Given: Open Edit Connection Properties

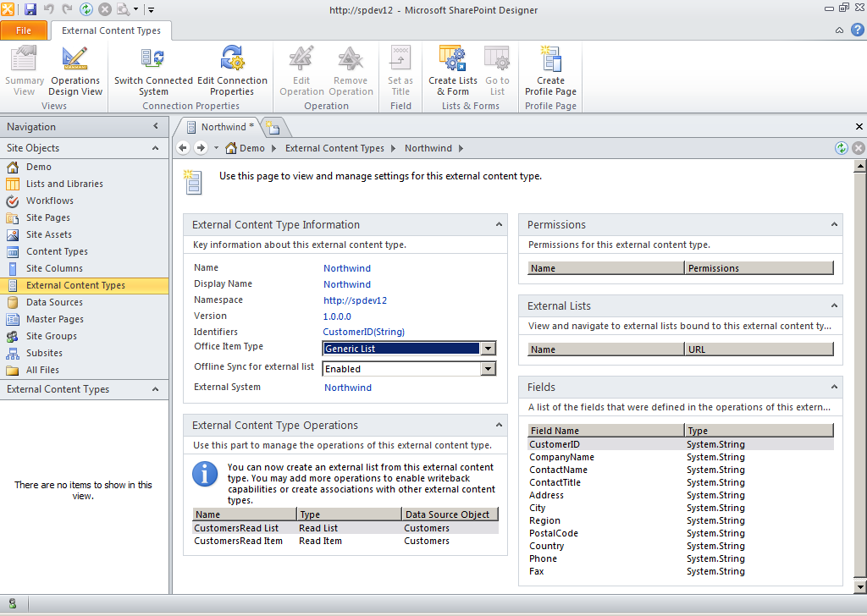Looking at the screenshot, I should click(x=232, y=71).
